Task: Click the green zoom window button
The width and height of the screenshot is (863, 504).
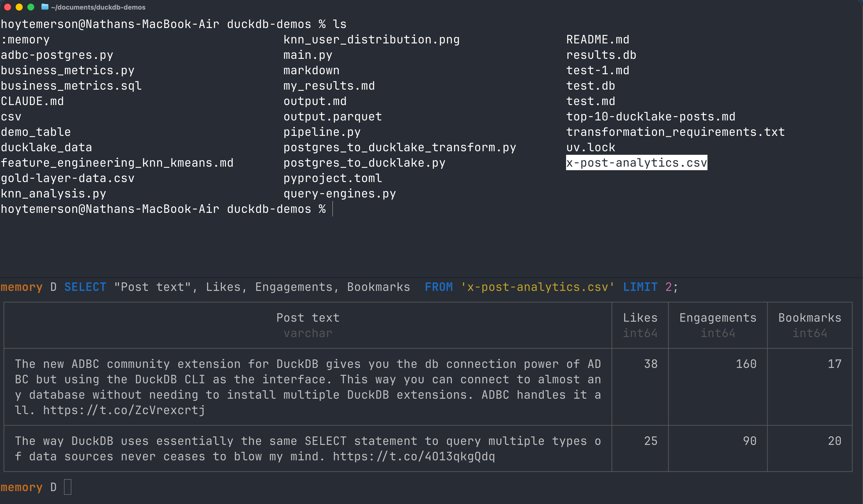Action: pyautogui.click(x=31, y=7)
